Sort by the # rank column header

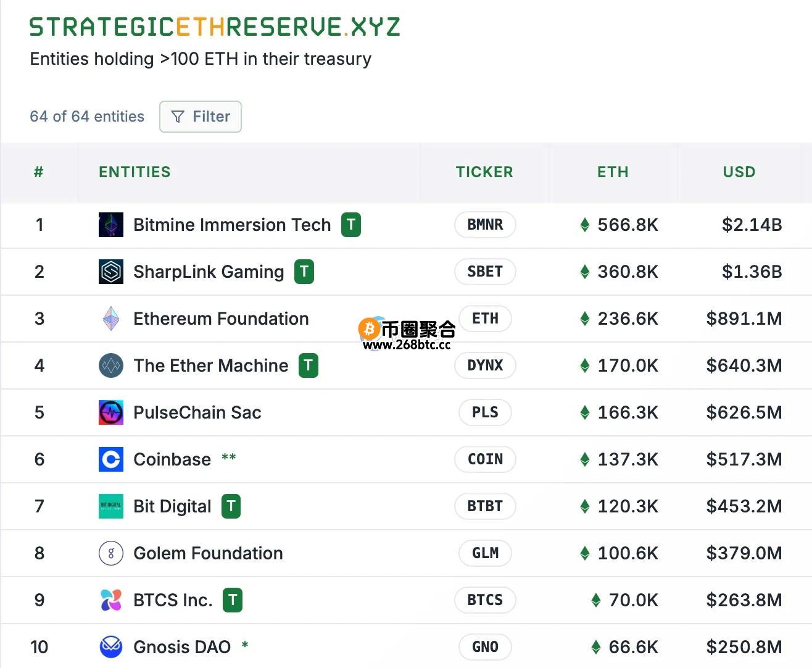coord(38,172)
